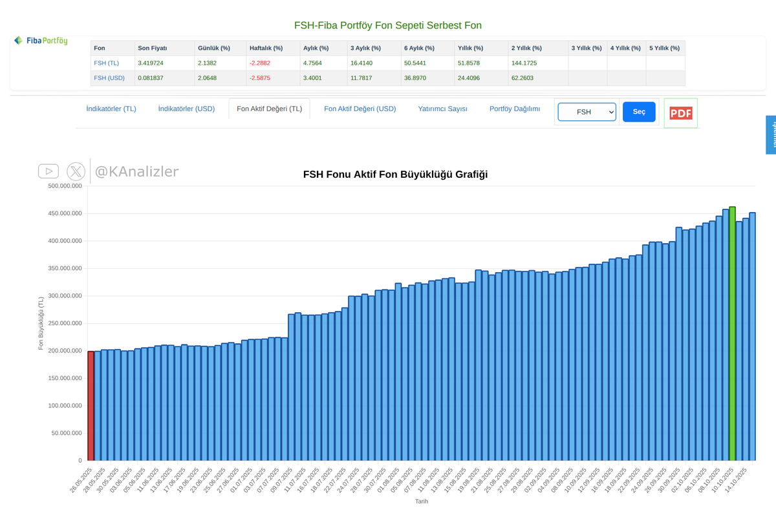Switch to the Fon Aktif Değeri (USD) tab
The width and height of the screenshot is (776, 532).
(x=360, y=109)
